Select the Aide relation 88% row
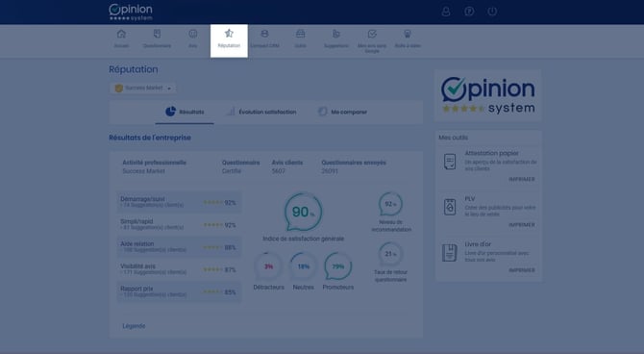Screen dimensions: 644x354 (179, 246)
